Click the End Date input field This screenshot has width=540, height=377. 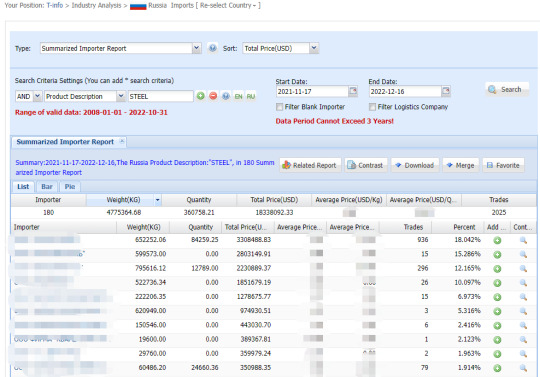(405, 91)
